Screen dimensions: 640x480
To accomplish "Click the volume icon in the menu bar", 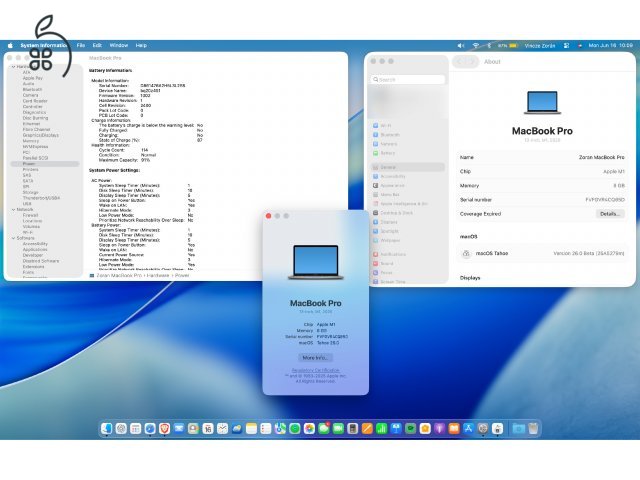I will [461, 45].
